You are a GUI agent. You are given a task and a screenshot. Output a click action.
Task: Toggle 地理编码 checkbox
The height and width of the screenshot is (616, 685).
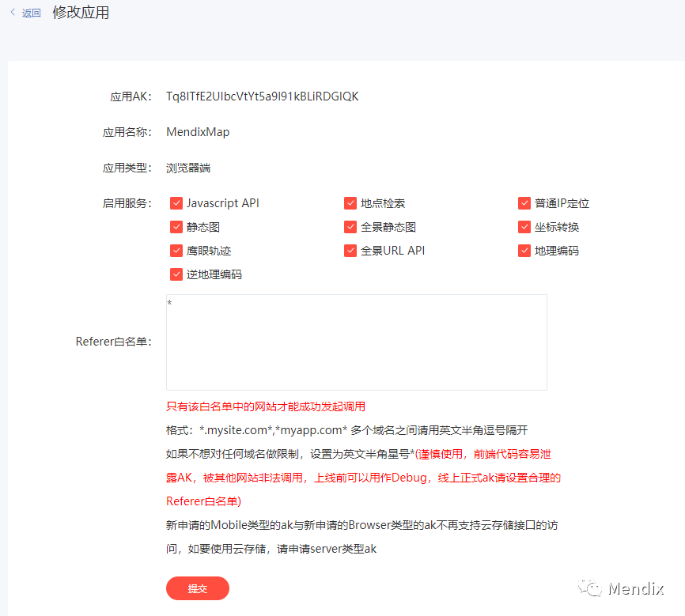click(x=524, y=251)
